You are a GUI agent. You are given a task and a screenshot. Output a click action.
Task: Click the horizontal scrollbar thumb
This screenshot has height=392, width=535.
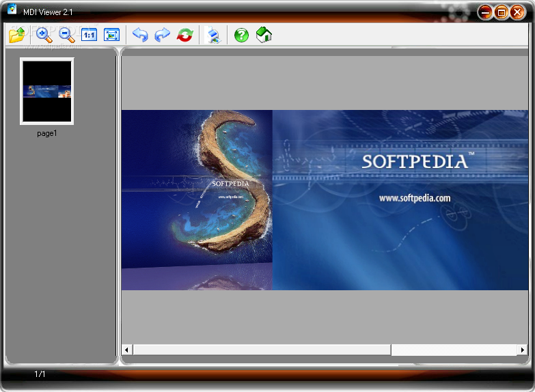pyautogui.click(x=262, y=350)
